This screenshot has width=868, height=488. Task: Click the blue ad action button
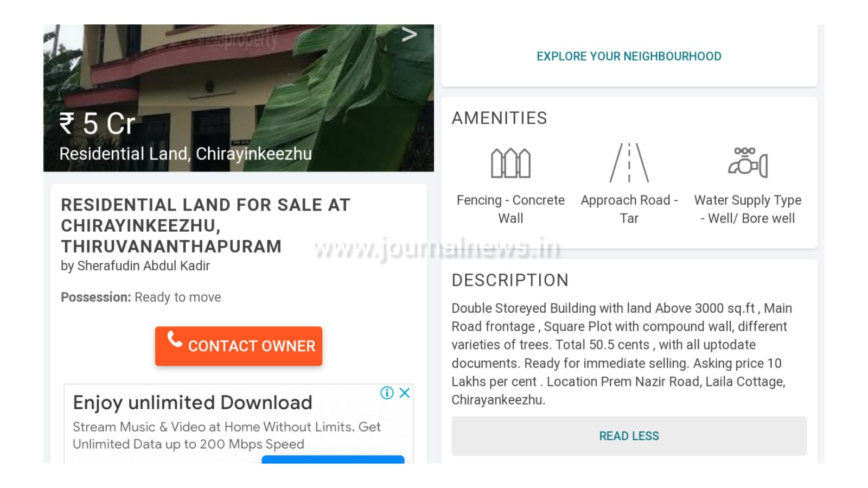(333, 459)
